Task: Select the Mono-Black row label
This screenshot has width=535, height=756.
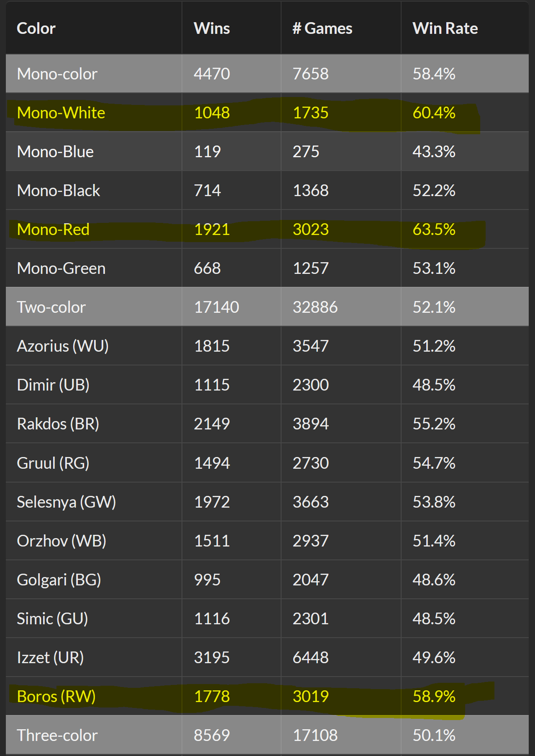Action: pos(59,191)
